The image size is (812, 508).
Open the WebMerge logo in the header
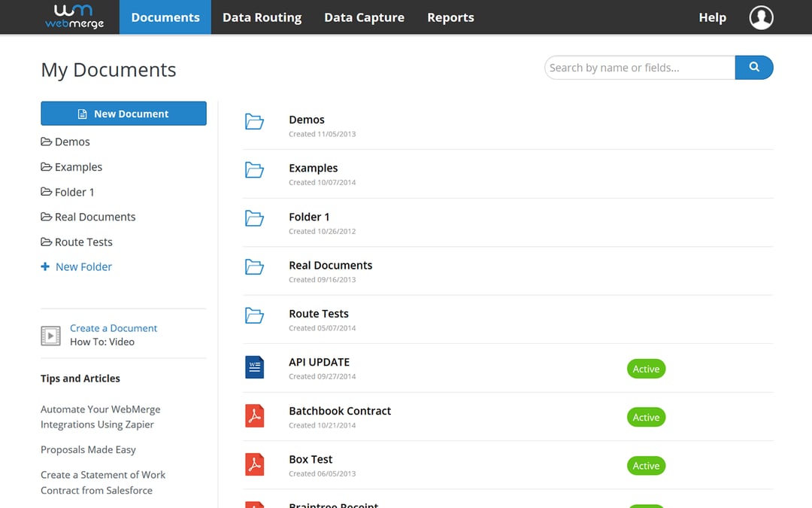pos(70,17)
